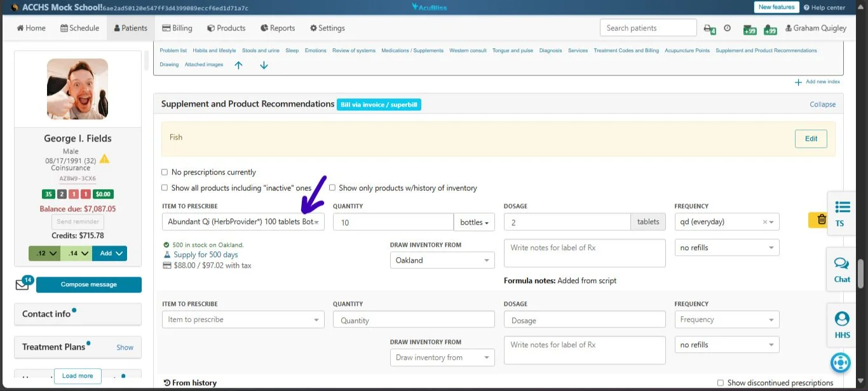The image size is (868, 391).
Task: Open the empty Item to prescribe dropdown
Action: tap(243, 319)
